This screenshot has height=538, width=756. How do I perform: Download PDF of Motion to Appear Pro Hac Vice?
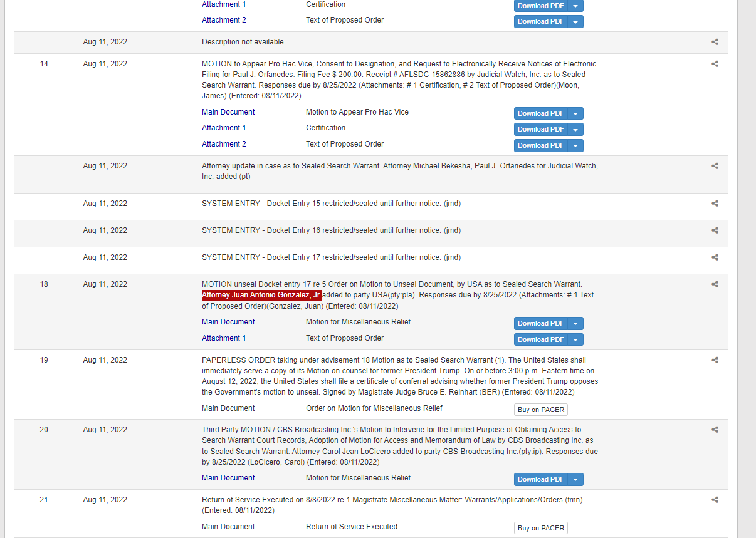click(542, 113)
